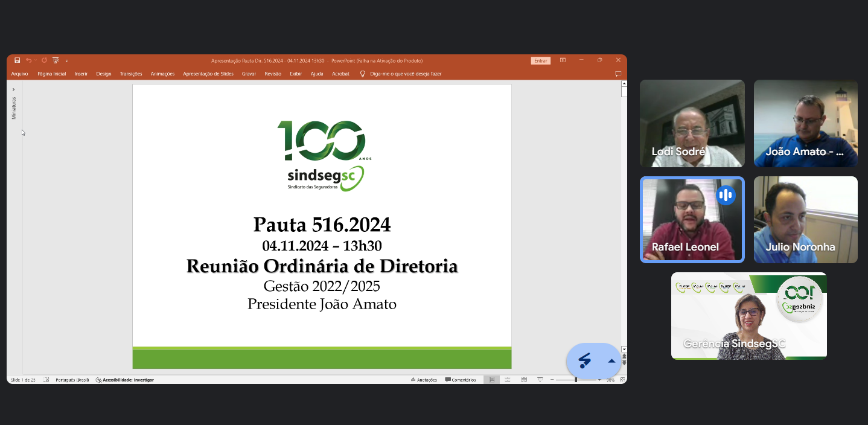868x425 pixels.
Task: Click the Undo arrow in quick access toolbar
Action: (28, 60)
